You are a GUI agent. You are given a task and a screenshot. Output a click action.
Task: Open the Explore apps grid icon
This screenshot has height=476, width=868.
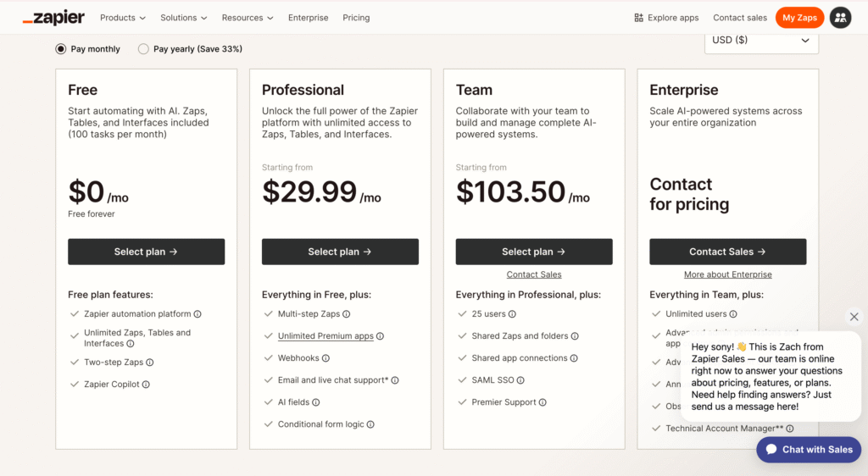[x=639, y=18]
